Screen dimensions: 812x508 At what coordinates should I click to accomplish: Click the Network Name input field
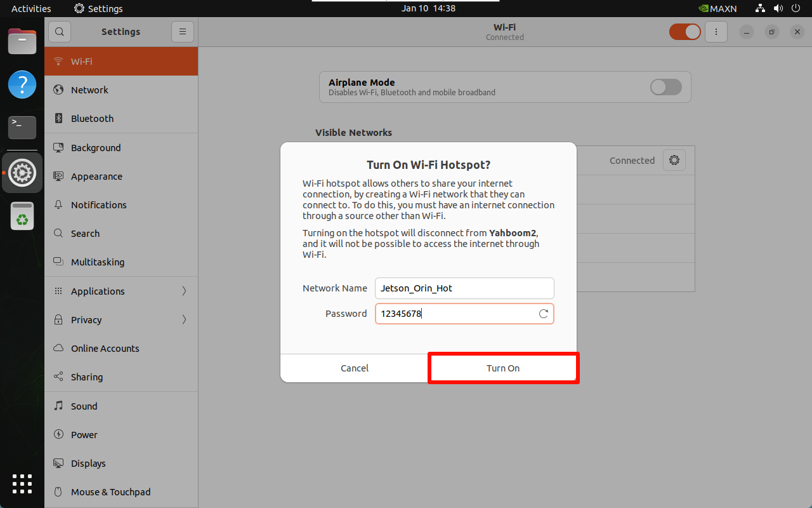coord(464,288)
